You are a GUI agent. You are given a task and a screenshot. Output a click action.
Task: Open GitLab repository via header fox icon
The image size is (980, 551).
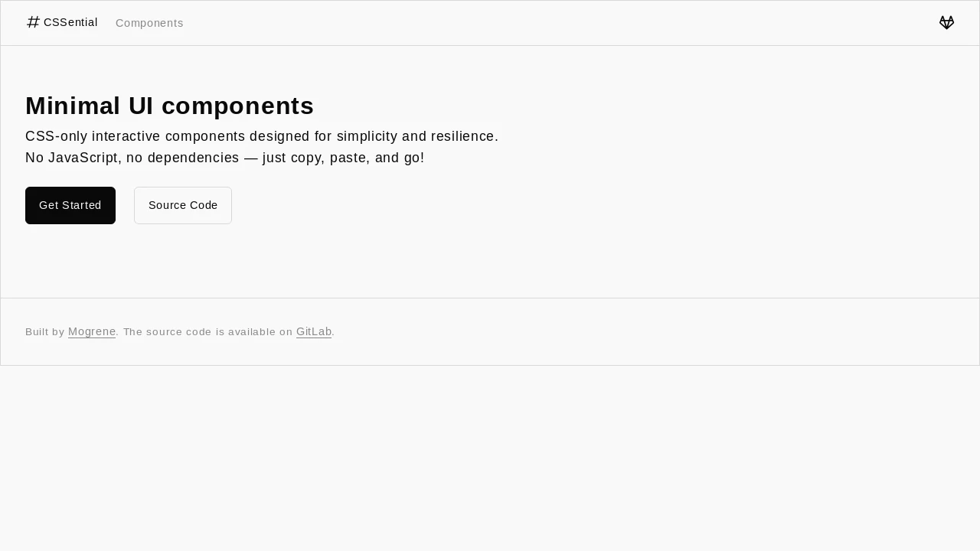click(x=946, y=23)
